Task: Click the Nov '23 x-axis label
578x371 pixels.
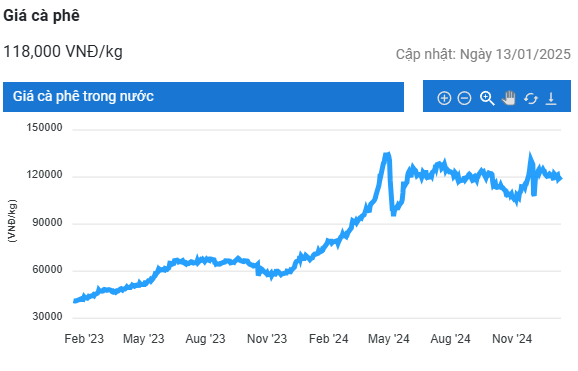Action: click(x=267, y=339)
